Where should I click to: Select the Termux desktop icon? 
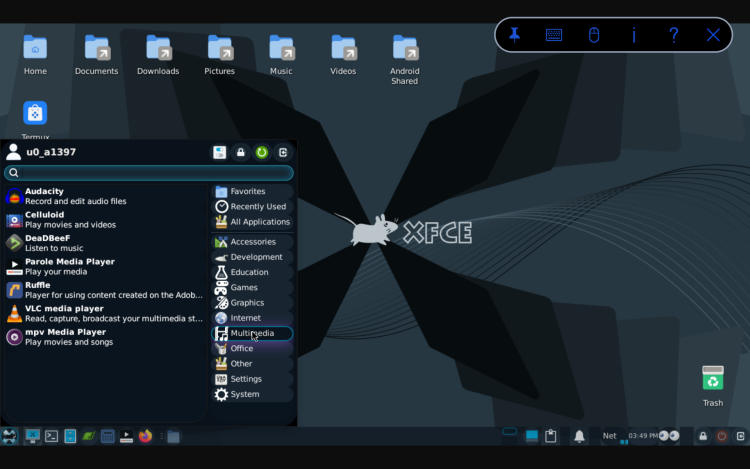(x=35, y=120)
